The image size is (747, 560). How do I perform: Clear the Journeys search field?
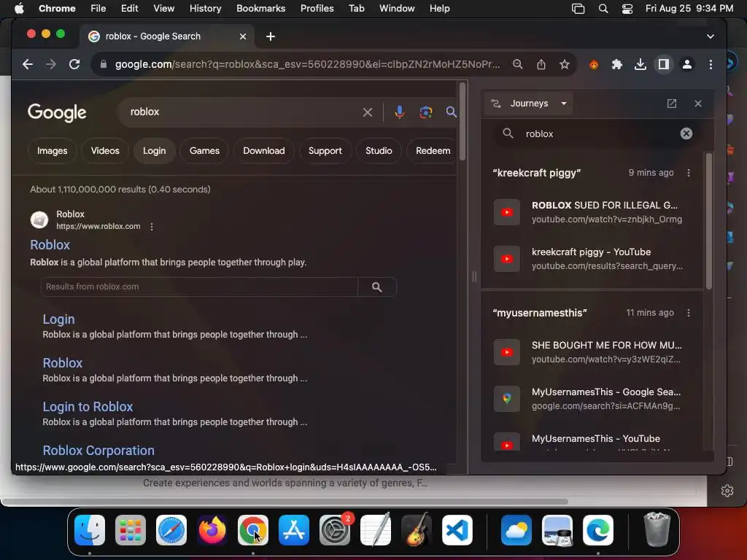click(x=686, y=134)
